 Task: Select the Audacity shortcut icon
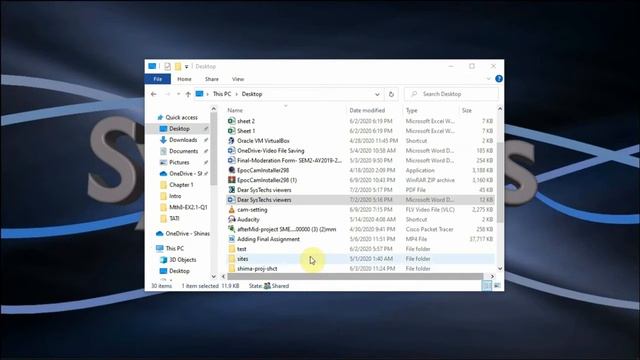231,219
